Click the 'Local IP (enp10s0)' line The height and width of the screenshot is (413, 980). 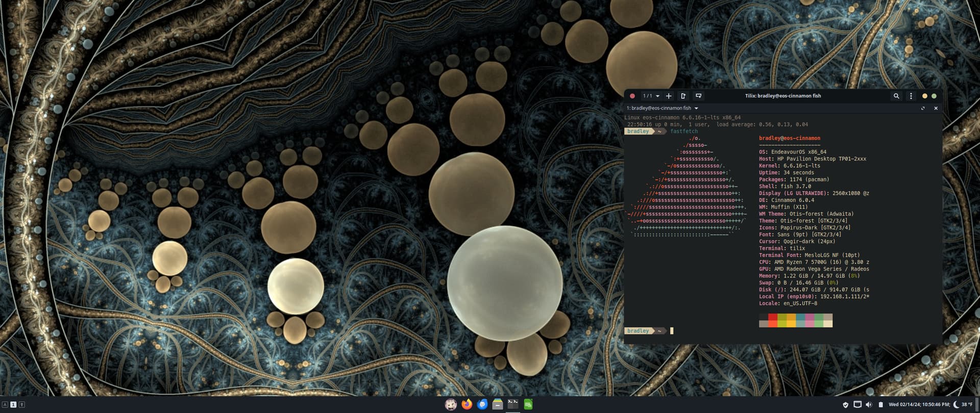pyautogui.click(x=814, y=297)
